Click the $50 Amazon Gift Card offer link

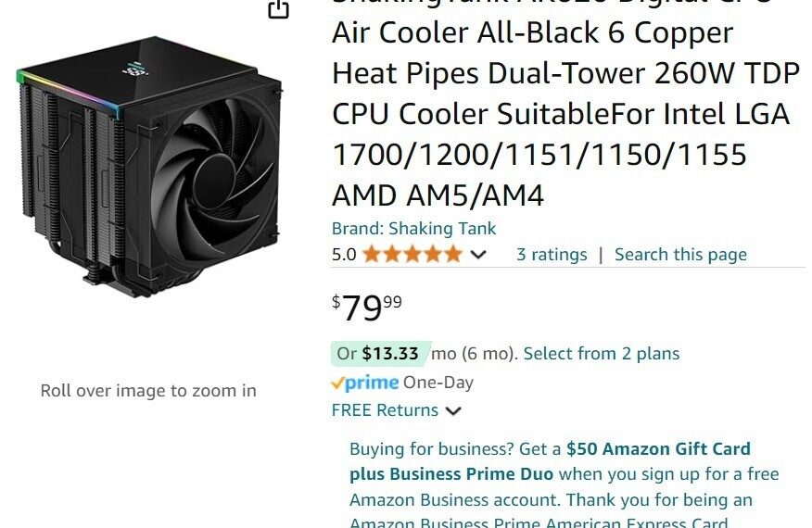(658, 448)
